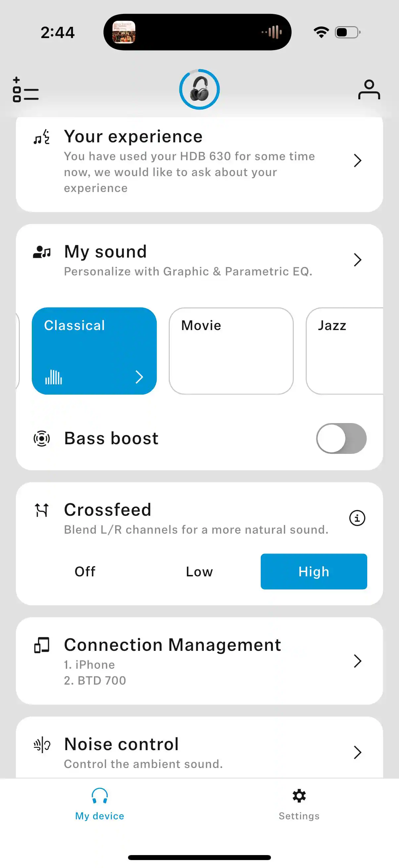Tap the headphone device icon at top
399x868 pixels.
(199, 90)
